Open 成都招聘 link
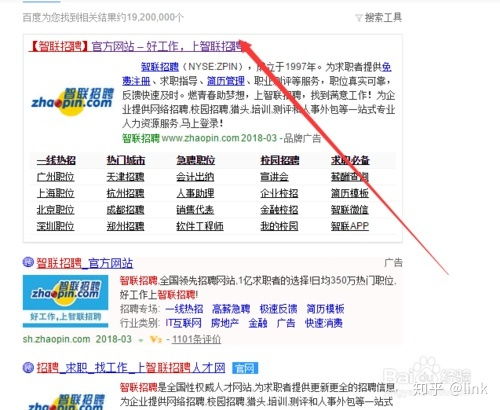Viewport: 500px width, 410px height. click(x=125, y=210)
